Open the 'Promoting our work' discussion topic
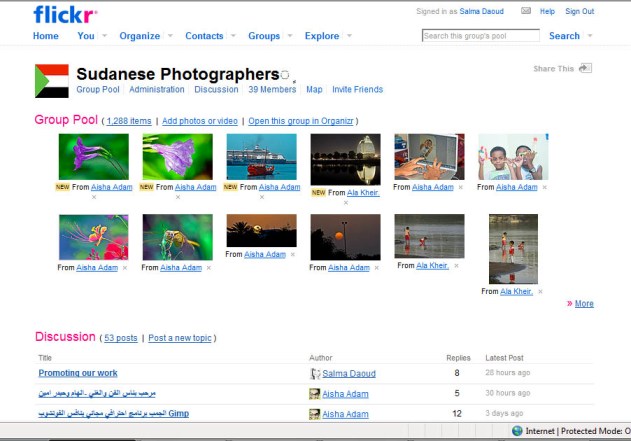 click(x=77, y=373)
